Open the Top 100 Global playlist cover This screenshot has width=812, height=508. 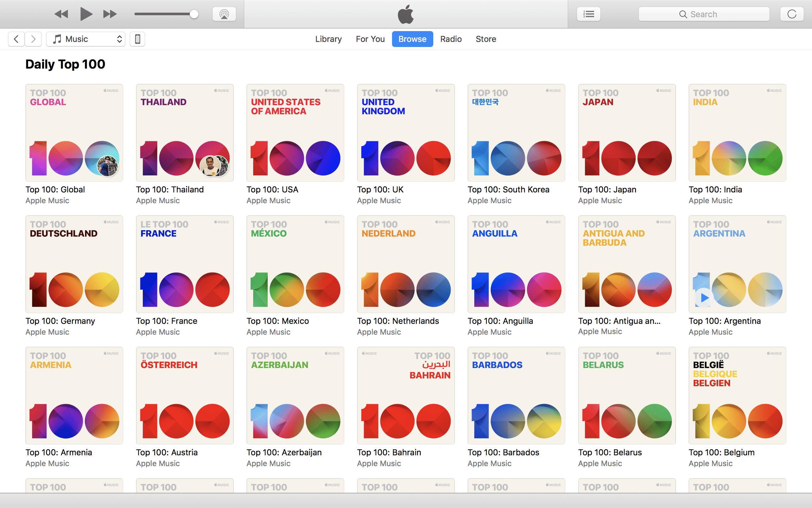click(74, 133)
